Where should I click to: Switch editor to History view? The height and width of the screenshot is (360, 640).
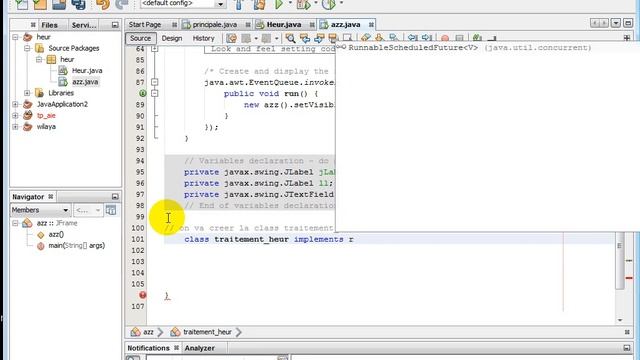[203, 38]
